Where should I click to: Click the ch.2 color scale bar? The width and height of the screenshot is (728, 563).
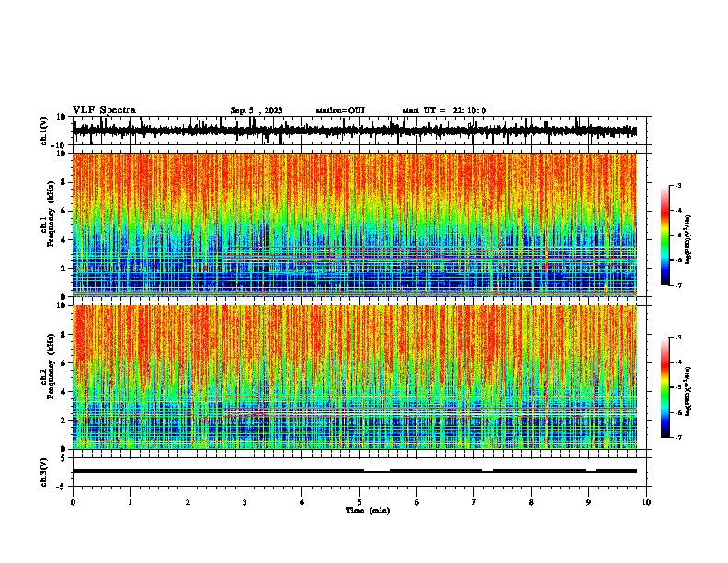coord(665,387)
